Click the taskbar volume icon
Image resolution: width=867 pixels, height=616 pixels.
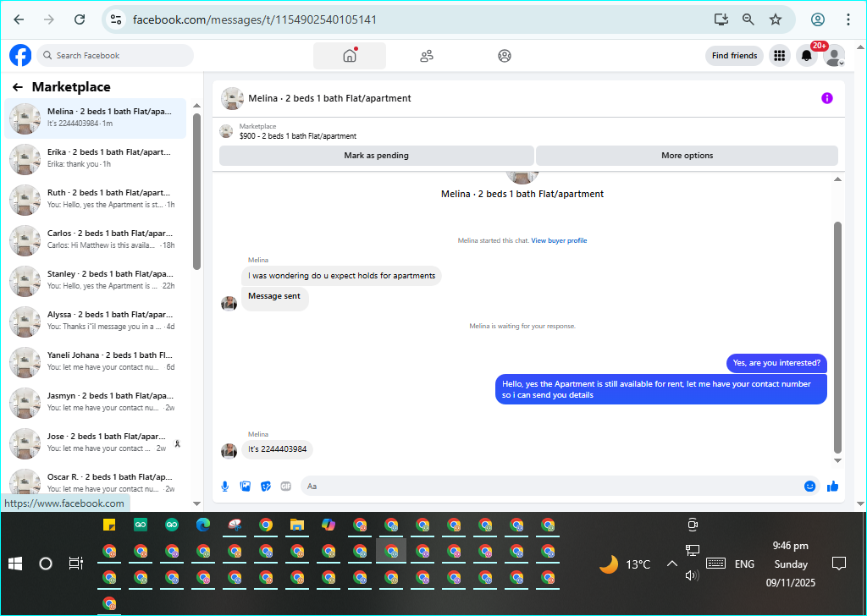pyautogui.click(x=692, y=575)
